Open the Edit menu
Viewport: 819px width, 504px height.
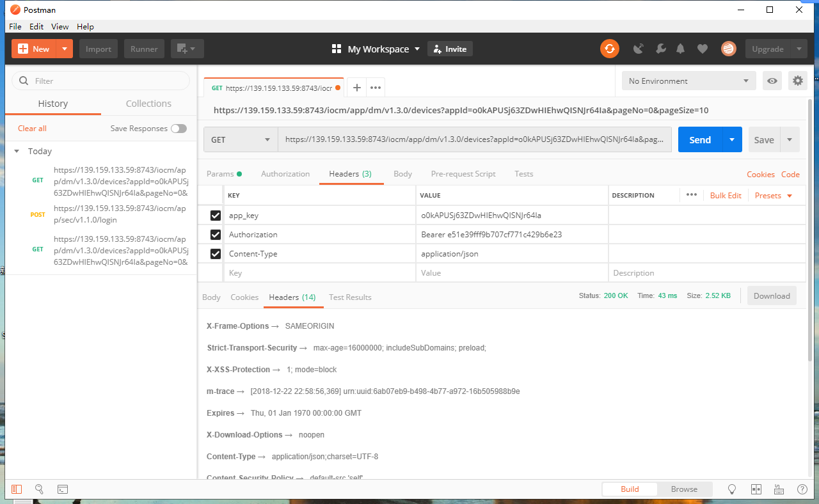coord(36,26)
